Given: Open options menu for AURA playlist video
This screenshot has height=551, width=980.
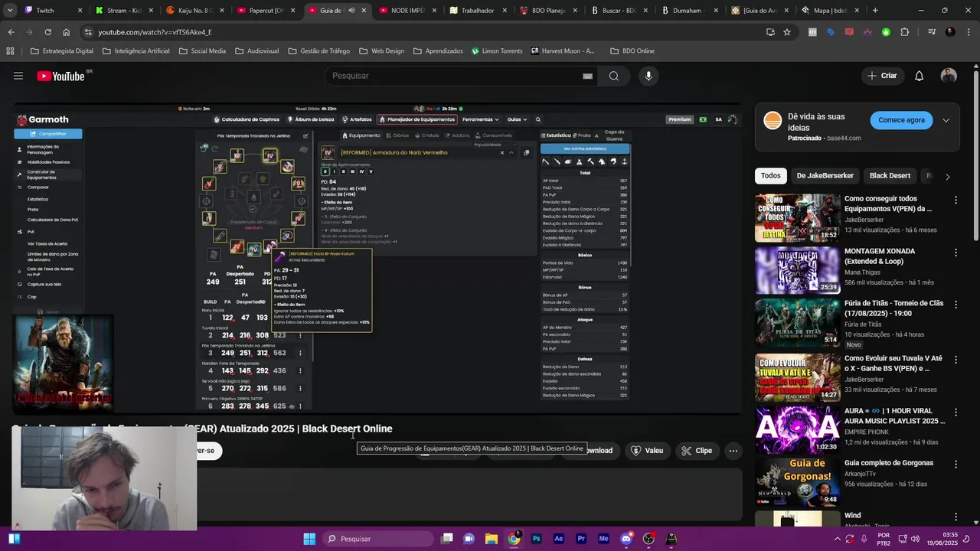Looking at the screenshot, I should [955, 412].
